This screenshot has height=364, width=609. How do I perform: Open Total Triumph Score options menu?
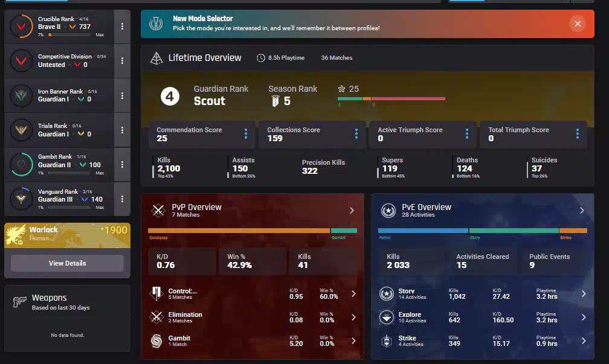tap(578, 134)
